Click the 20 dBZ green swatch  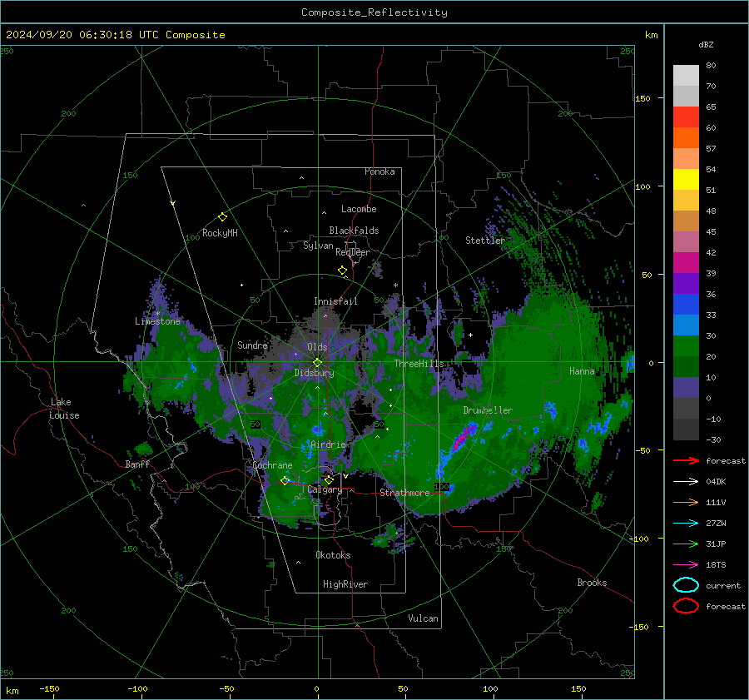coord(686,346)
